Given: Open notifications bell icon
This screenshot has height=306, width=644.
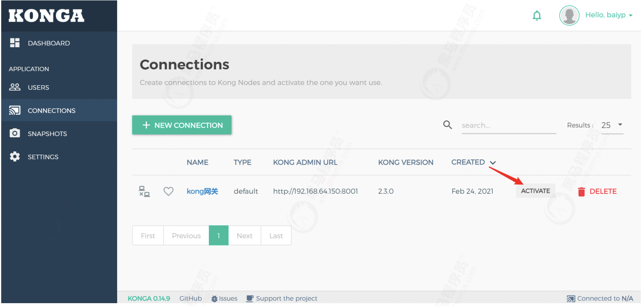Looking at the screenshot, I should coord(537,15).
